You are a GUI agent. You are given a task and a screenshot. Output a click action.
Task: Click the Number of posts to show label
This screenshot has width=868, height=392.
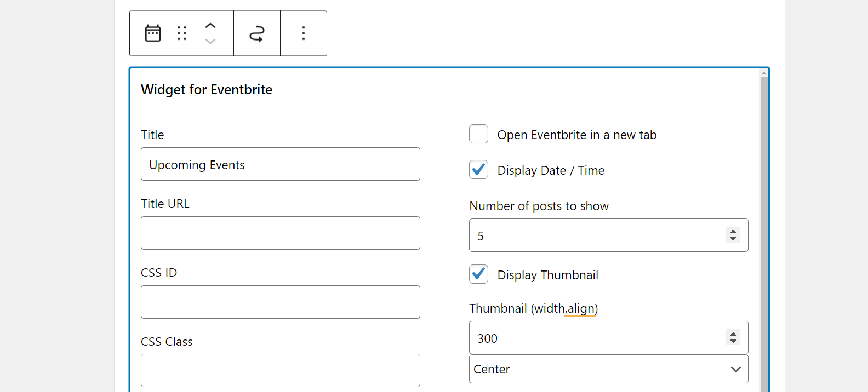coord(539,206)
